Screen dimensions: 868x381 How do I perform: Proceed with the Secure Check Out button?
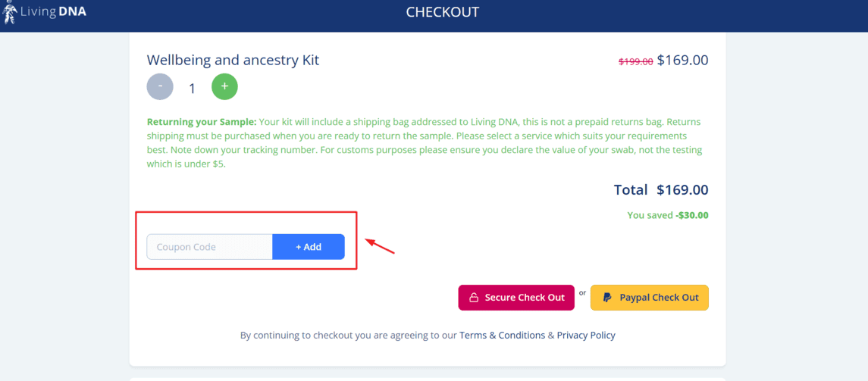(516, 298)
